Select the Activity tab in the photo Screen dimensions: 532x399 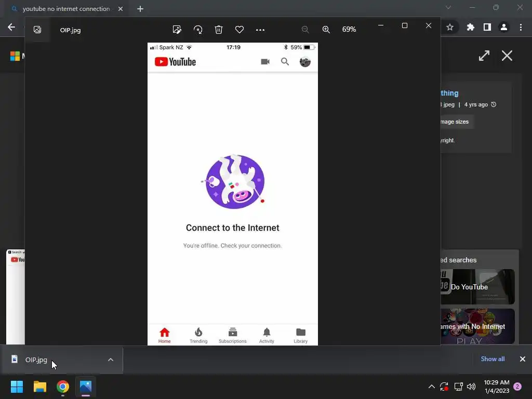(x=267, y=335)
